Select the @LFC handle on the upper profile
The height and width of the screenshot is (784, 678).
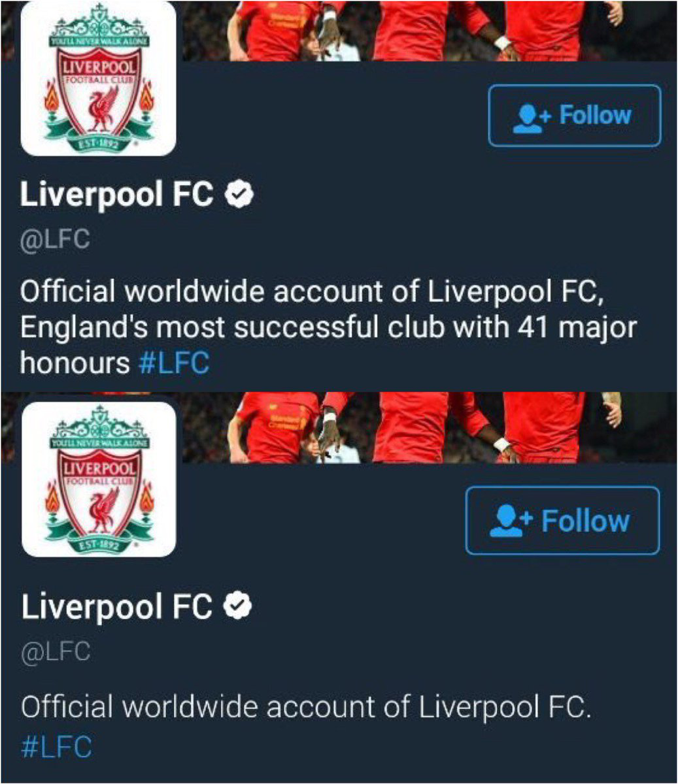pos(55,240)
